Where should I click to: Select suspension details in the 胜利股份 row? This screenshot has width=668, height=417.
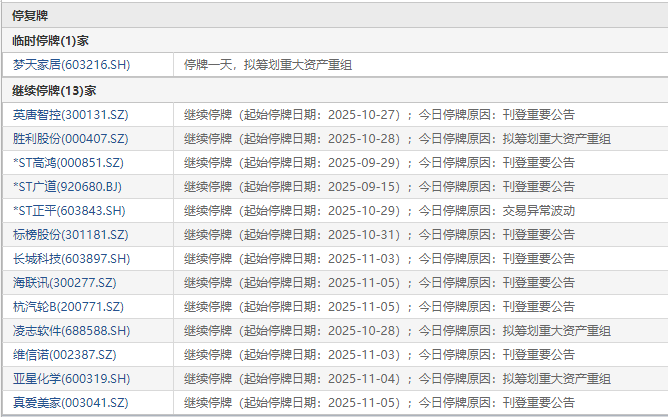coord(397,138)
